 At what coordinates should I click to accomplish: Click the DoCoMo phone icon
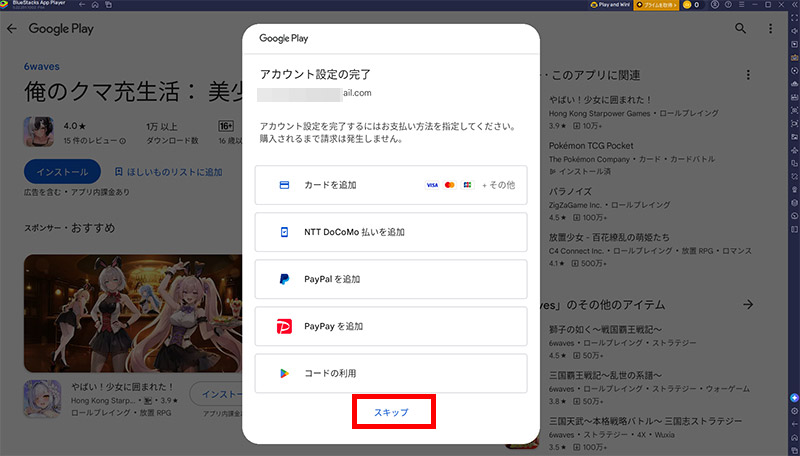click(284, 232)
